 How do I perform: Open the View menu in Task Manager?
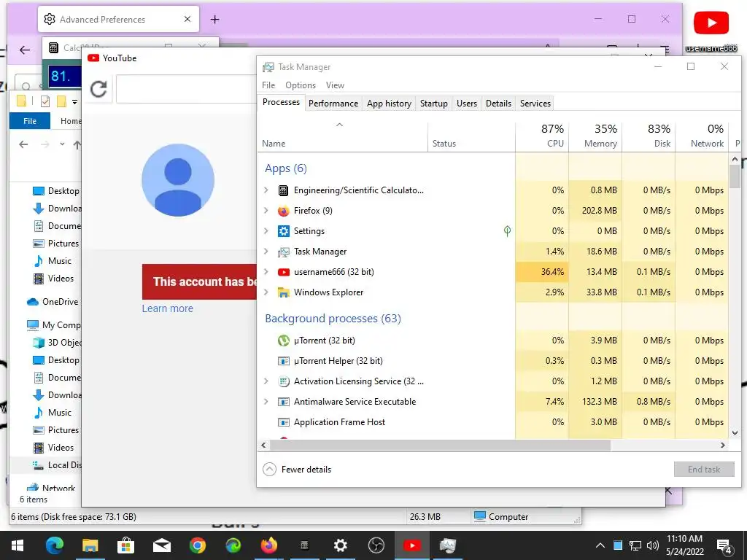335,85
